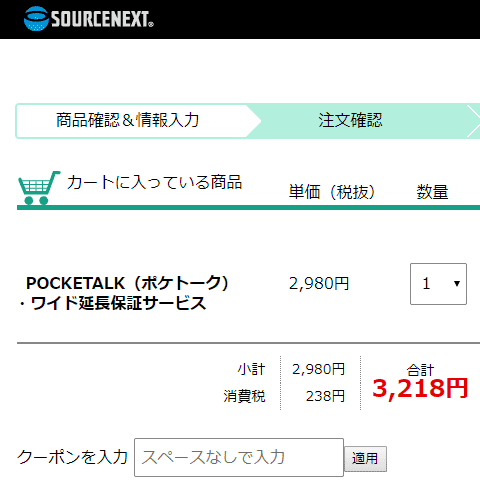Click the chevron arrow after 注文確認 step
This screenshot has height=490, width=480.
474,121
